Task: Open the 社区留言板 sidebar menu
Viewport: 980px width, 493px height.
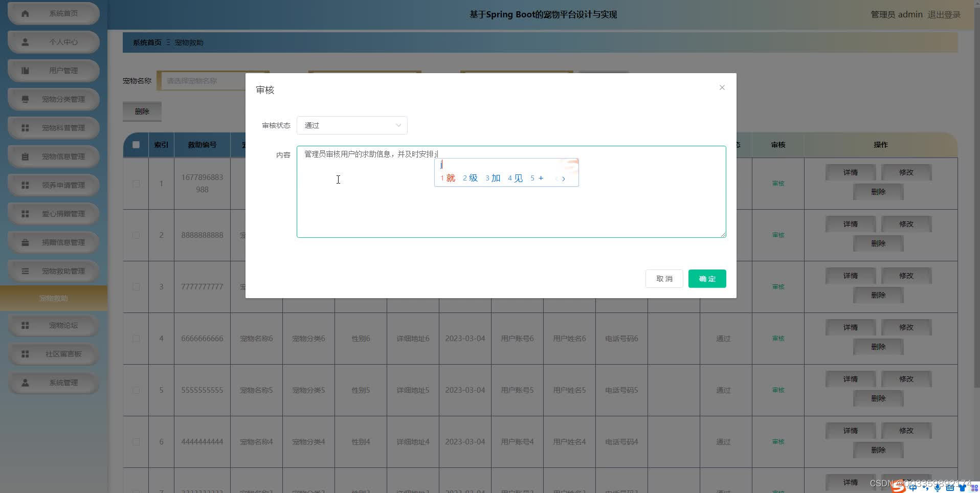Action: pos(54,354)
